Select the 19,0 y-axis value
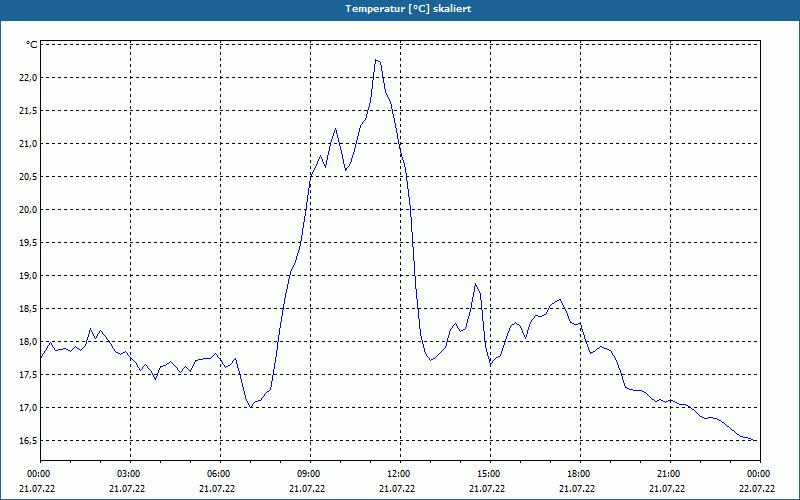800x500 pixels. pos(29,276)
